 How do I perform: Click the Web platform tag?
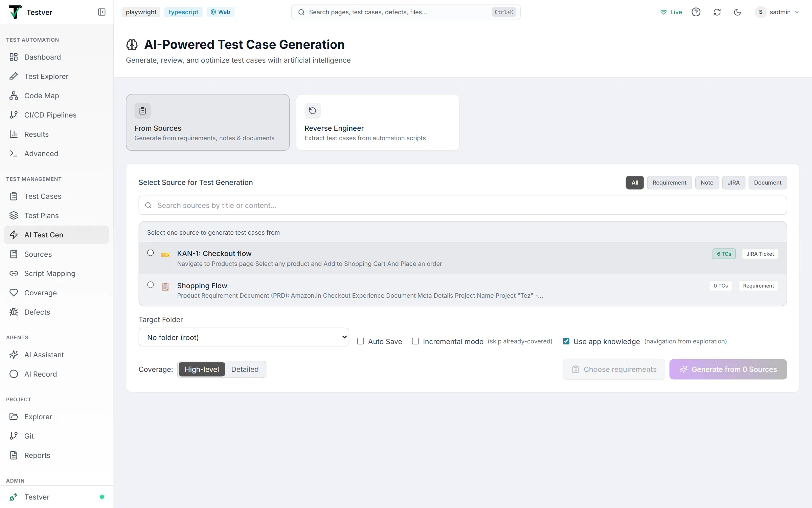220,12
